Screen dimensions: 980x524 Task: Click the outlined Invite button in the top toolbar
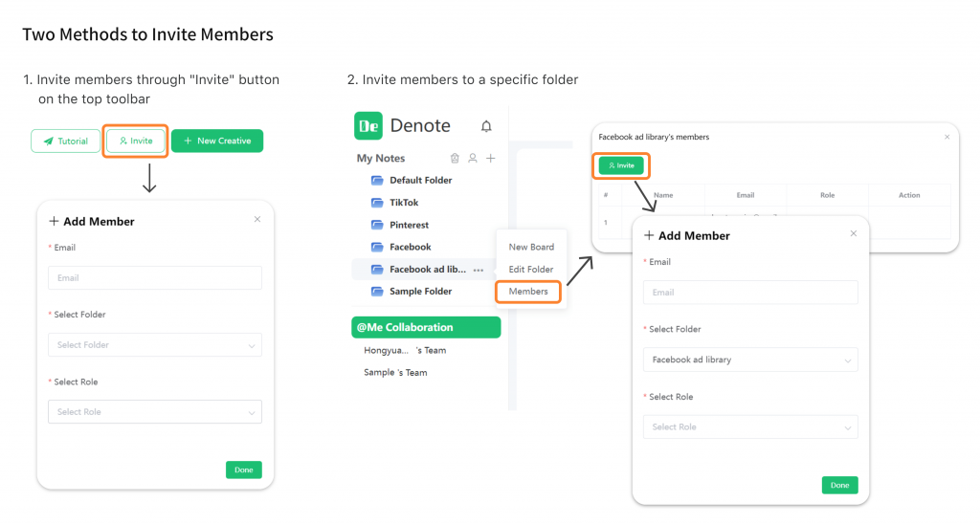(x=136, y=142)
